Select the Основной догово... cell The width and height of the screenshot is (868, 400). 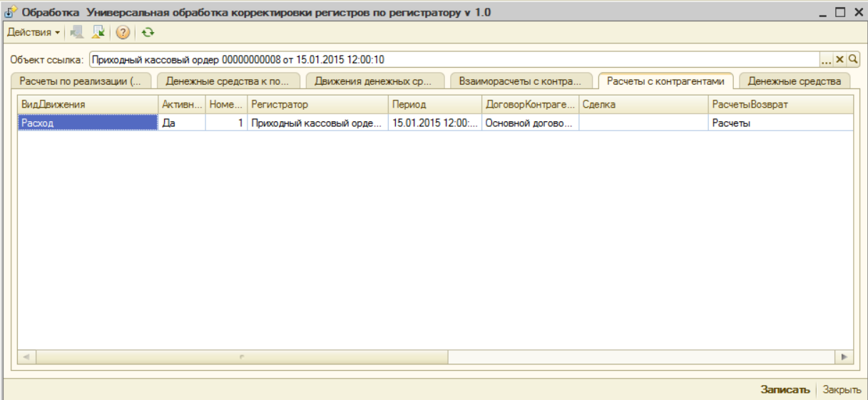530,123
